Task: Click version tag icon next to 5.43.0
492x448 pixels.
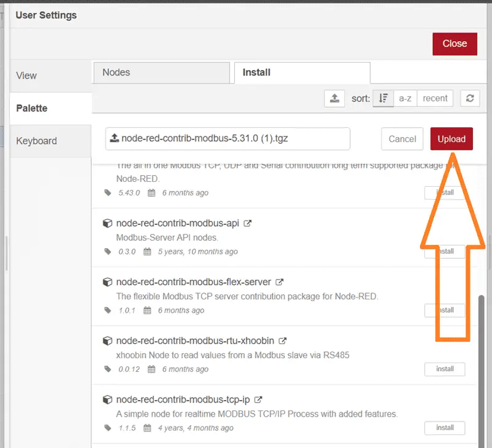Action: pos(108,193)
